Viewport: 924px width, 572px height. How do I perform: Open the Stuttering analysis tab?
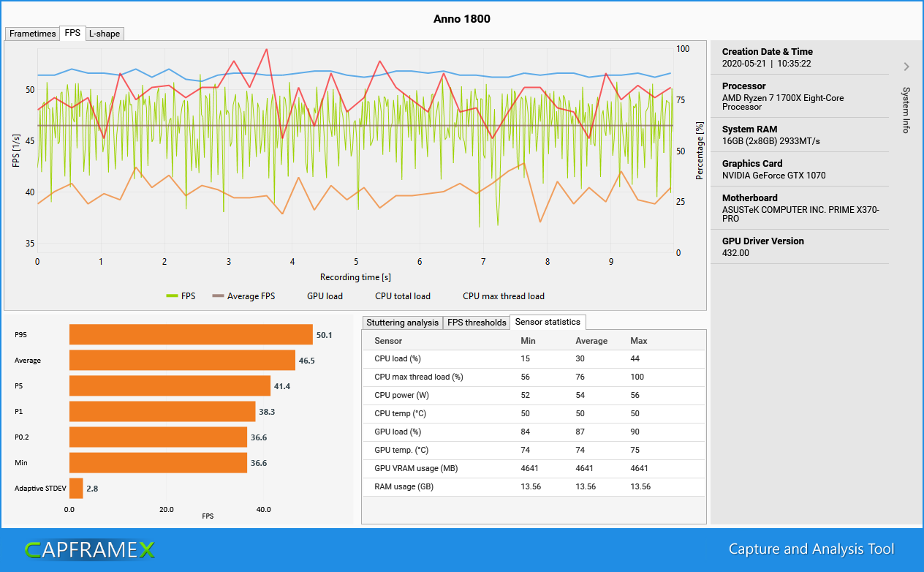[403, 323]
